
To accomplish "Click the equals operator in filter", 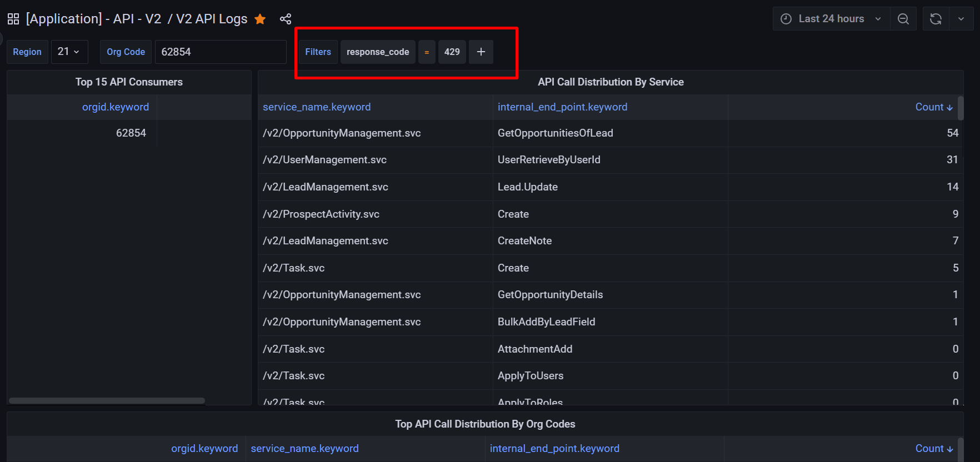I will coord(427,52).
